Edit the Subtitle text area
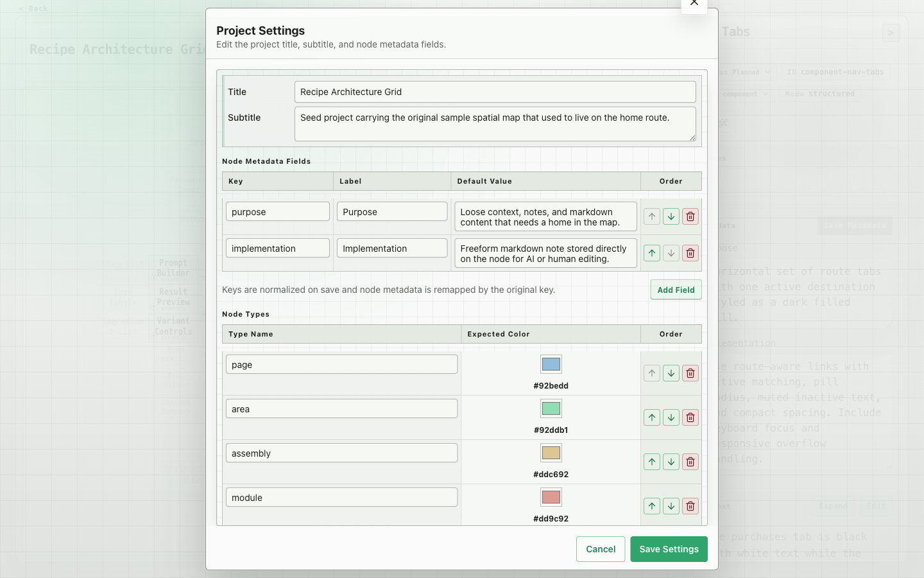The height and width of the screenshot is (578, 924). pyautogui.click(x=495, y=124)
